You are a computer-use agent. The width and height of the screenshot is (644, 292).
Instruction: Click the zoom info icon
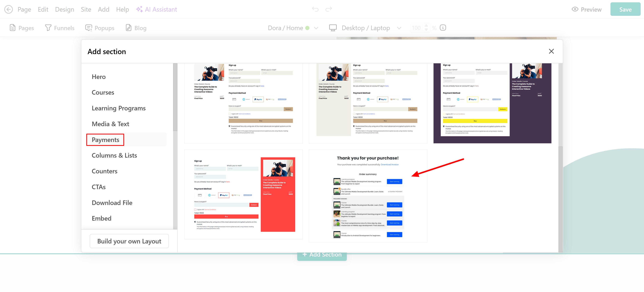[x=443, y=28]
